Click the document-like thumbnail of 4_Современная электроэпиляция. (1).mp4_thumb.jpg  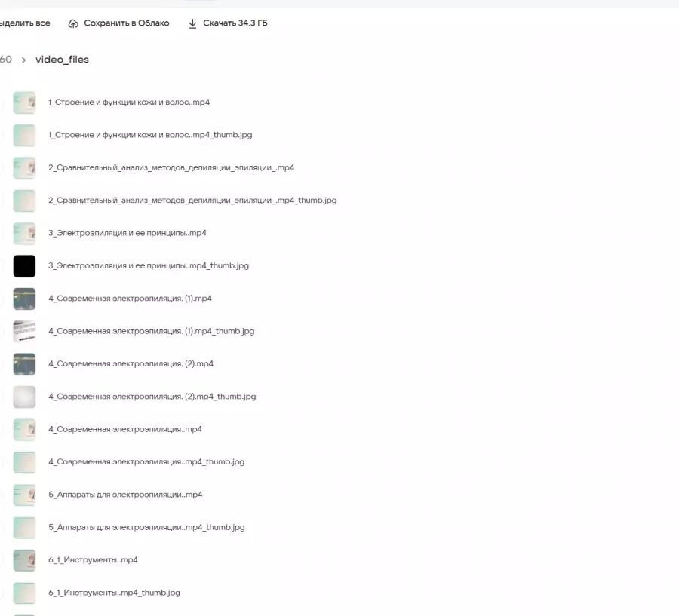pos(24,331)
